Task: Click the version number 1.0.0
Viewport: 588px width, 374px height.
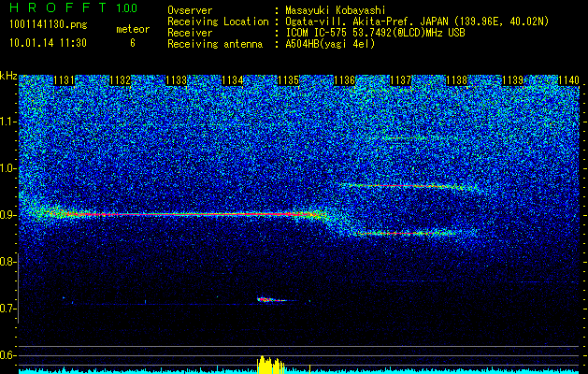Action: (127, 8)
